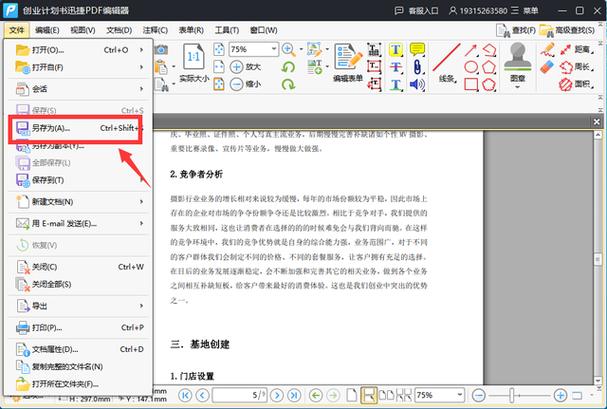Select the rectangle shape tool

(471, 84)
